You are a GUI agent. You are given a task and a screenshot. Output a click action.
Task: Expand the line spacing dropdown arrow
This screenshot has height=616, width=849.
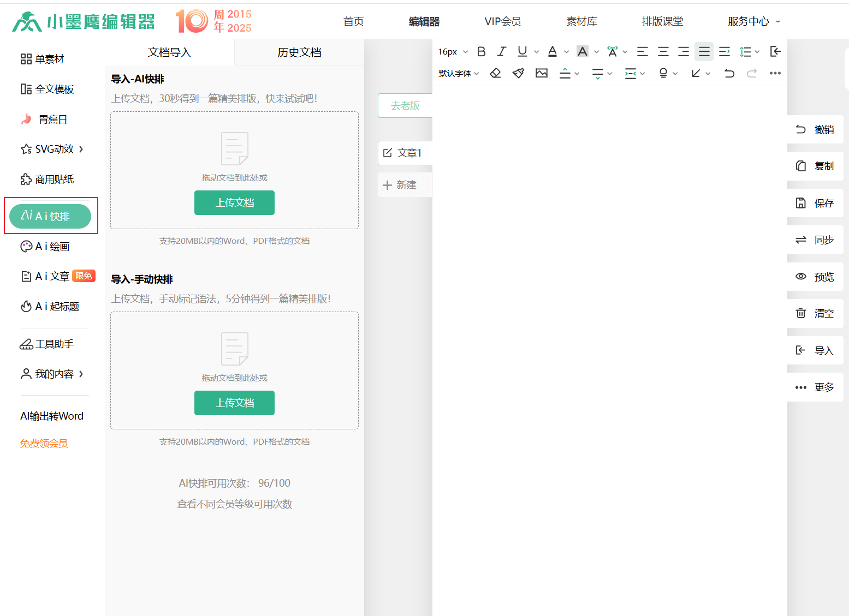tap(757, 52)
